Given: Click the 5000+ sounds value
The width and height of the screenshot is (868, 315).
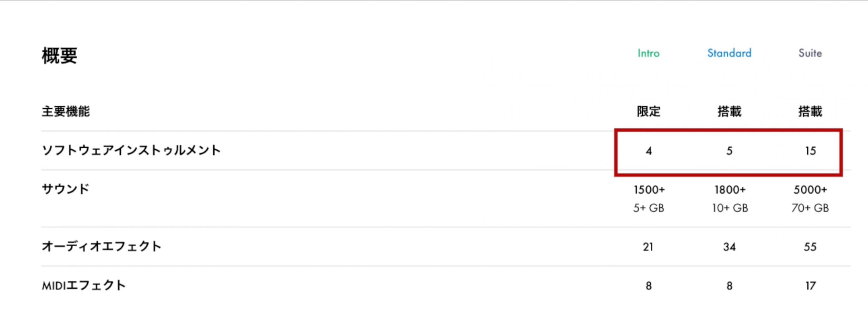Looking at the screenshot, I should tap(810, 189).
